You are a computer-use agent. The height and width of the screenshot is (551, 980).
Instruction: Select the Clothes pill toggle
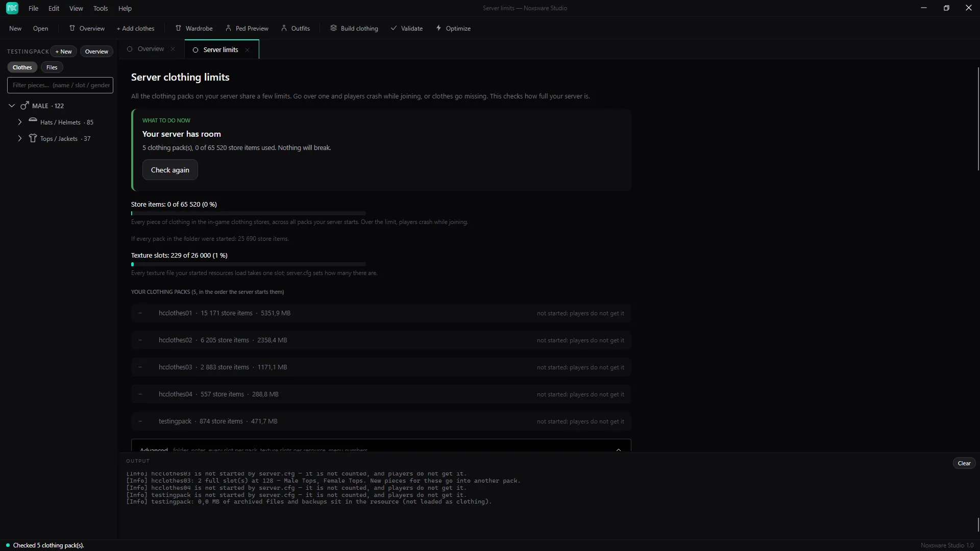pyautogui.click(x=22, y=67)
